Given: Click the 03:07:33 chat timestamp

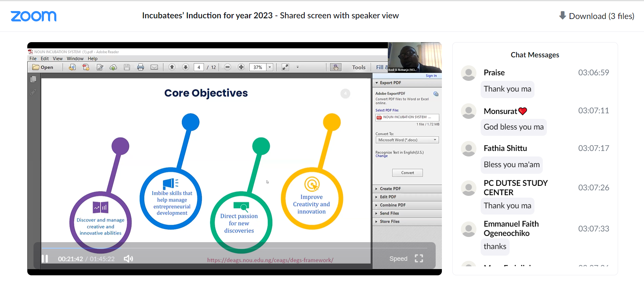Looking at the screenshot, I should pyautogui.click(x=594, y=229).
